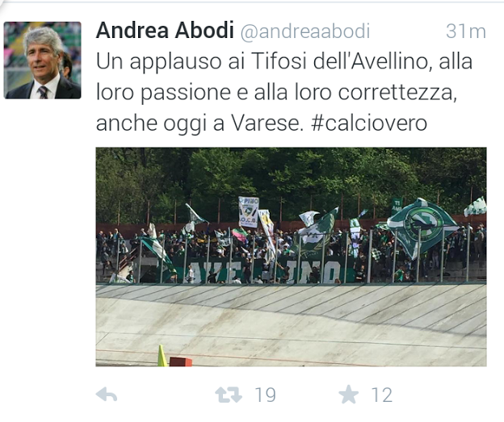
Task: Reply to Andrea Abodi's tweet
Action: pos(107,395)
